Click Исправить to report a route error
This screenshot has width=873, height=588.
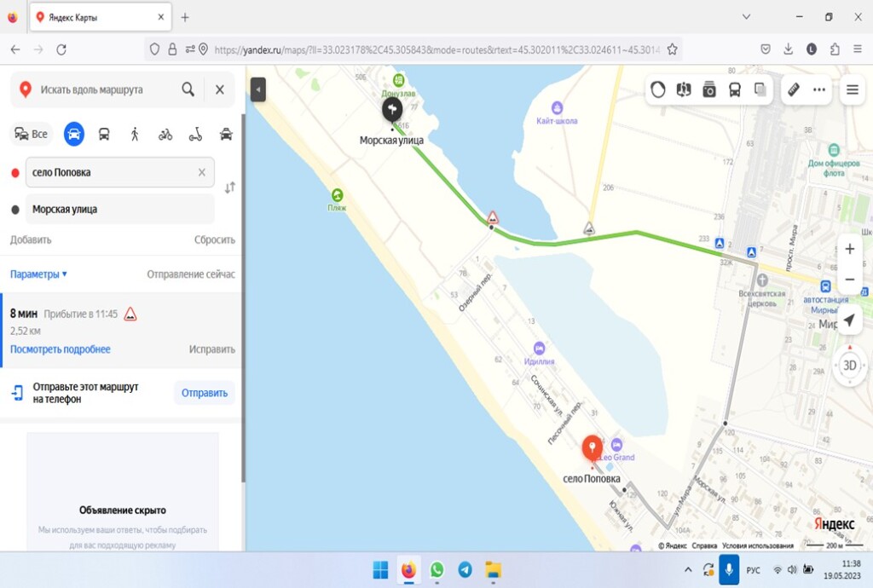[211, 349]
